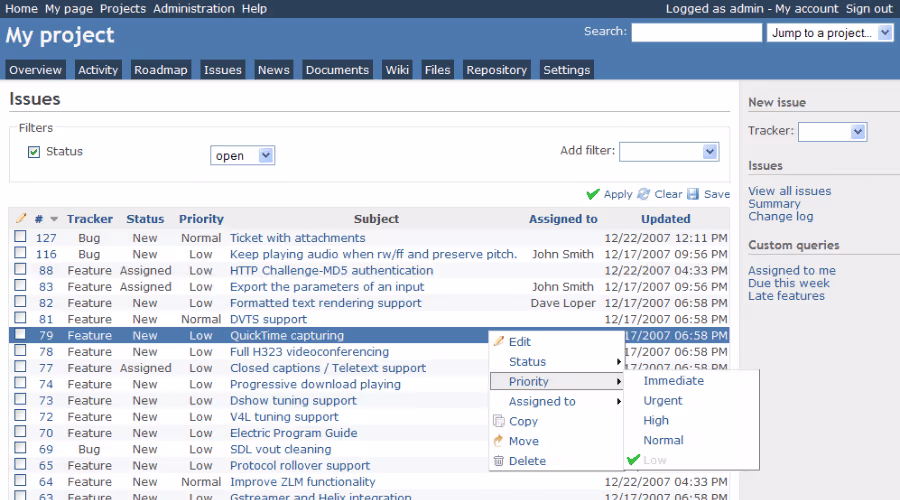Sort issues by the Updated column header
The image size is (900, 500).
665,219
